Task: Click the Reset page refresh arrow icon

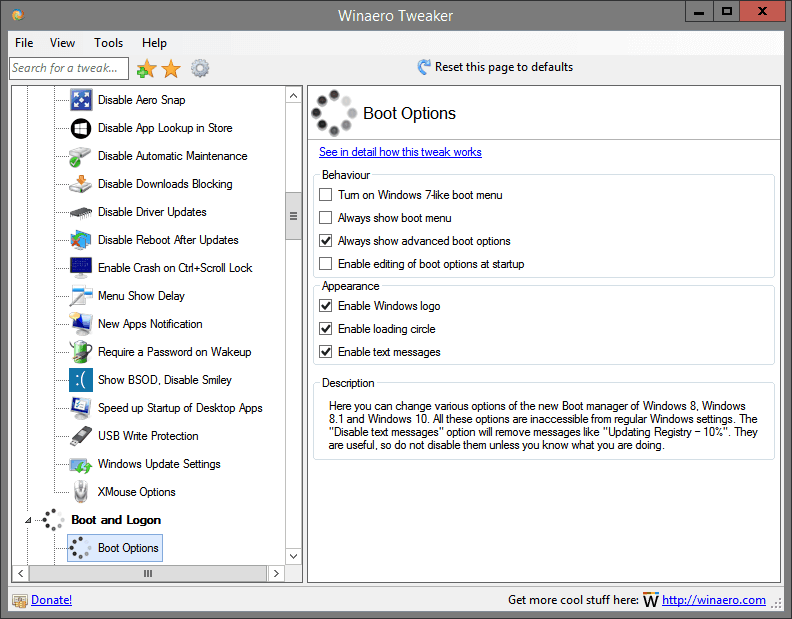Action: click(x=424, y=67)
